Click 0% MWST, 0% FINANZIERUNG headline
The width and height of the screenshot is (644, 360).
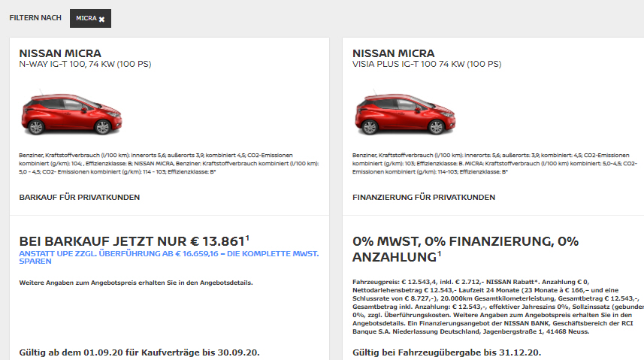pos(465,249)
